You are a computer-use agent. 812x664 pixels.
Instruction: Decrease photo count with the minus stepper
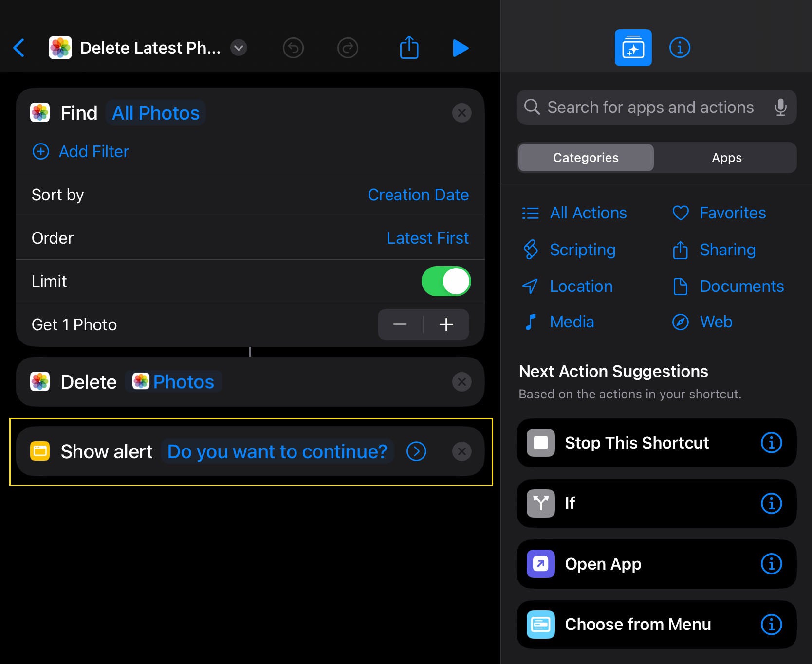point(400,324)
